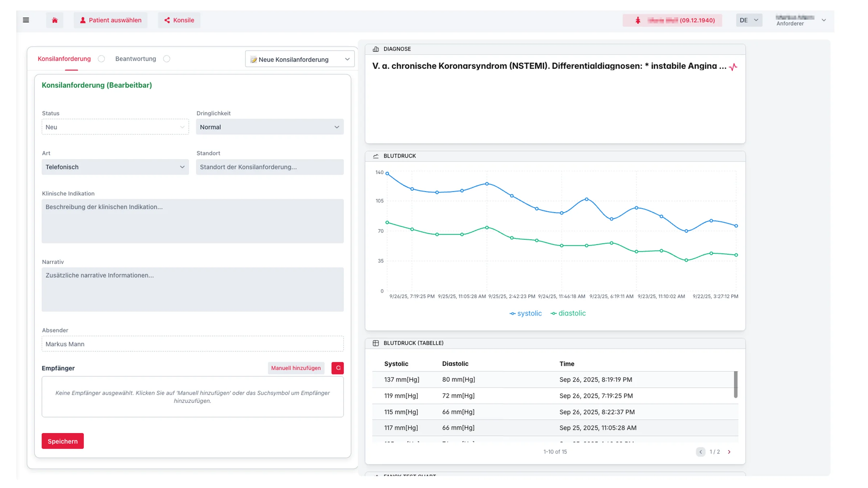Open the Status dropdown showing Neu
The height and width of the screenshot is (488, 868).
[115, 127]
